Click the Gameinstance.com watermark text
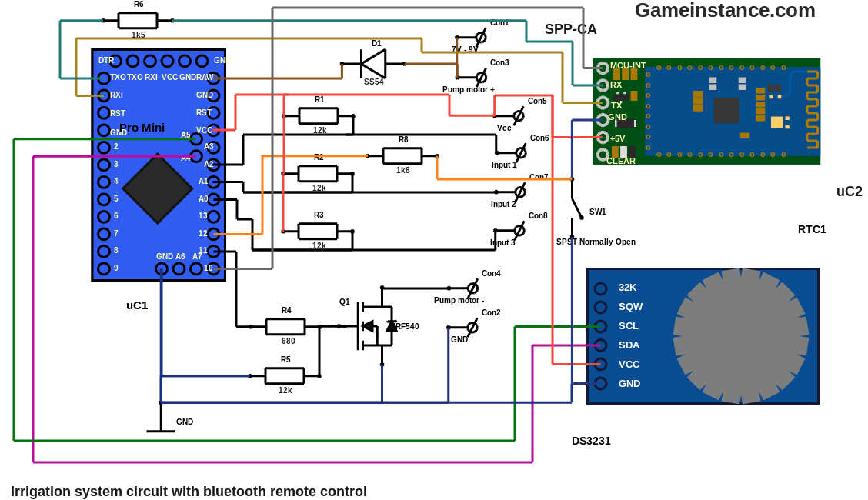Screen dimensions: 868x500 (724, 11)
